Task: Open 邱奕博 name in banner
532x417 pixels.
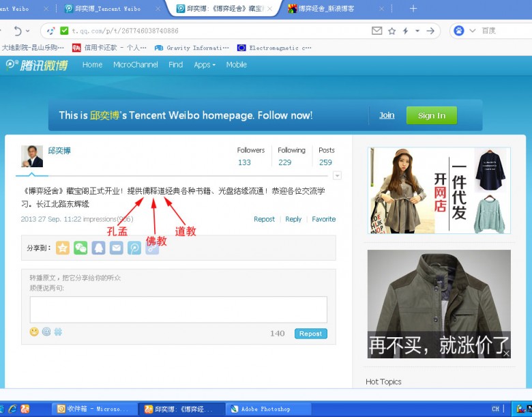Action: [x=105, y=115]
